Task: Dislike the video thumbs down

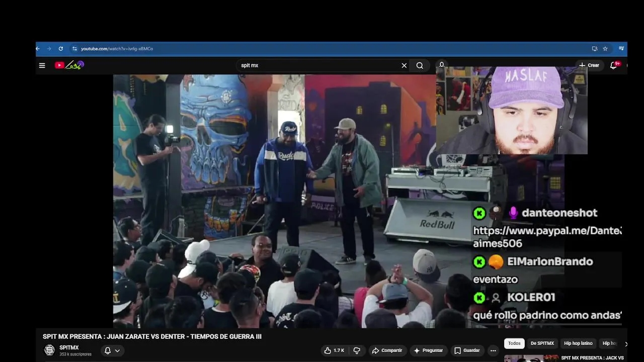Action: click(357, 350)
